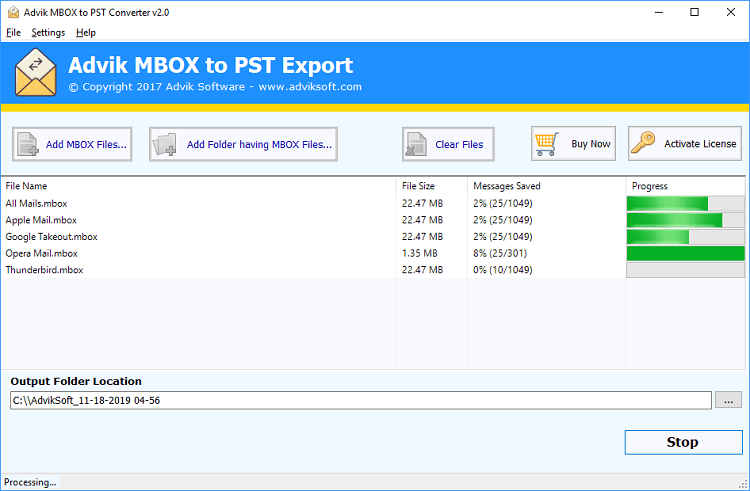This screenshot has height=491, width=750.
Task: Click the Output Folder Location path field
Action: coord(361,400)
